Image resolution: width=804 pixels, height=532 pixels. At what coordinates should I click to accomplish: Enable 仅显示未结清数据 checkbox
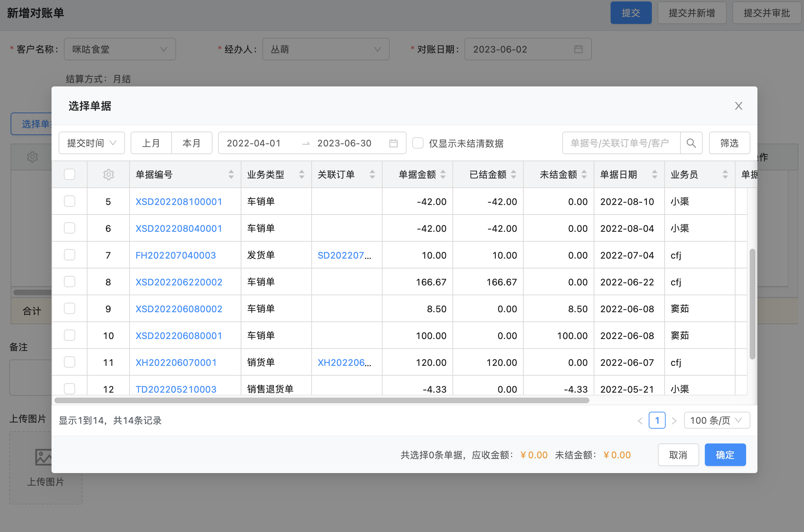tap(418, 143)
